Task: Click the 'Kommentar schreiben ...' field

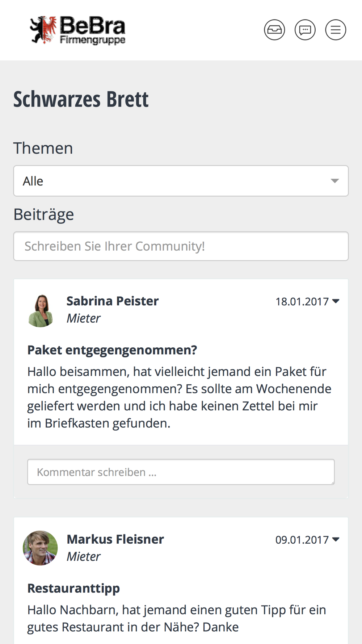Action: pyautogui.click(x=181, y=472)
